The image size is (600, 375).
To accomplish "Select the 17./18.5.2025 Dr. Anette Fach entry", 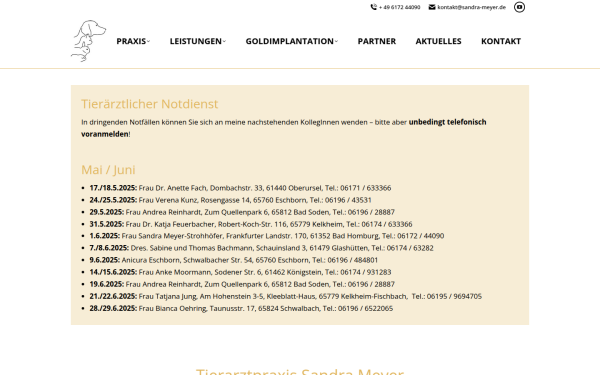I will [240, 188].
